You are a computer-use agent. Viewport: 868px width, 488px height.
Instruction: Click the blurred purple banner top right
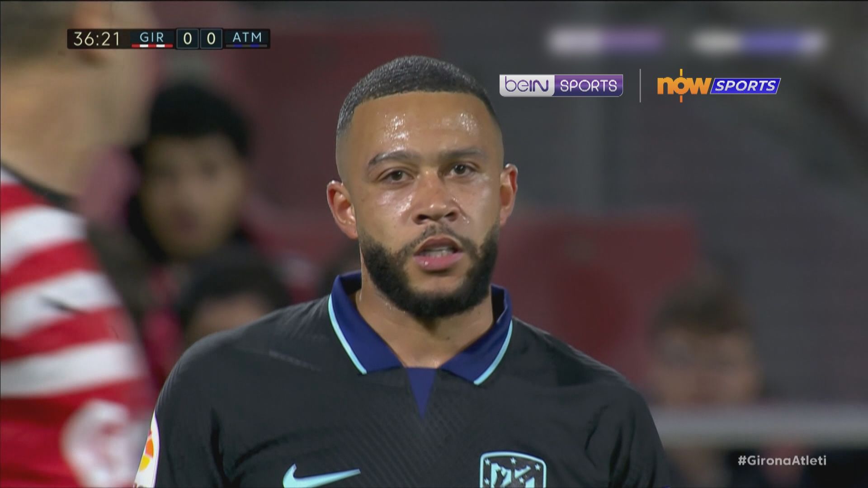[x=758, y=42]
